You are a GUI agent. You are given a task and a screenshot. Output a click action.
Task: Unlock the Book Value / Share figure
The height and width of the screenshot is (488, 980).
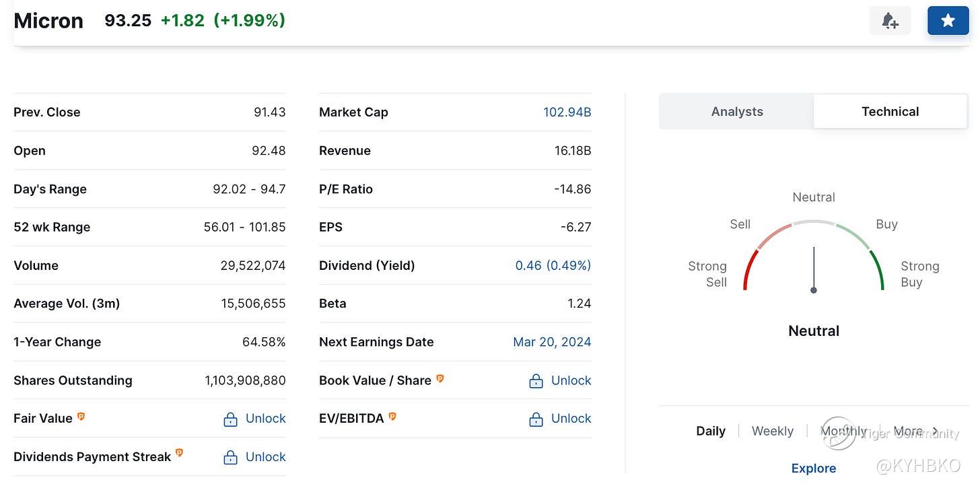point(571,380)
